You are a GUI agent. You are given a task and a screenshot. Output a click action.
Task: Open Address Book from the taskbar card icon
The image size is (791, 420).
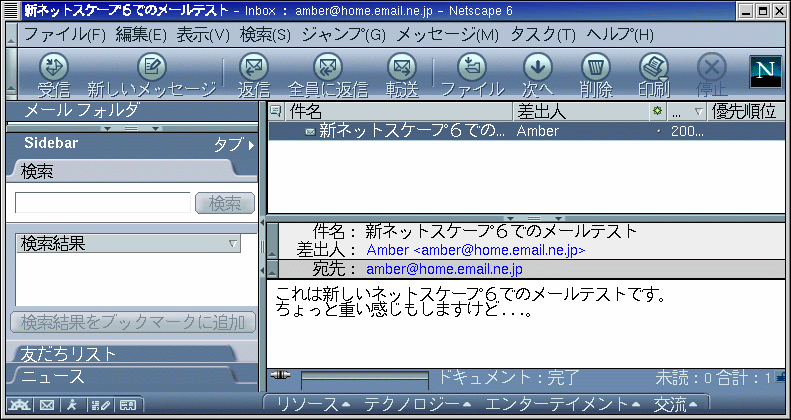click(128, 405)
